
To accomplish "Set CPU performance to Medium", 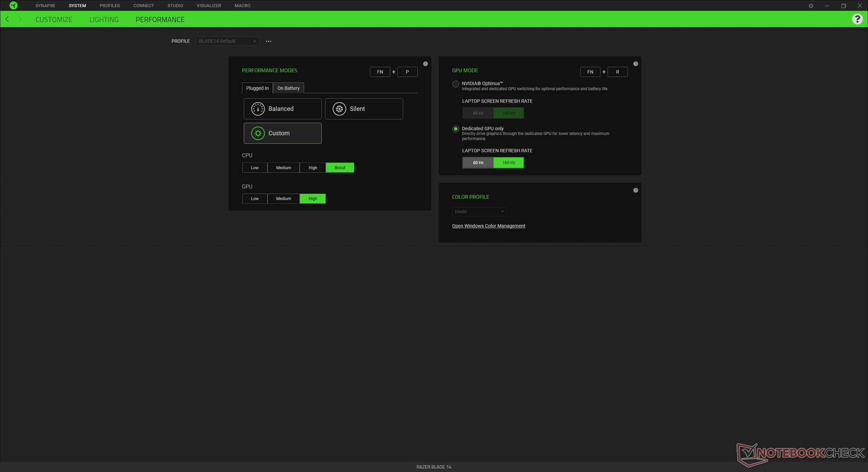I will (283, 168).
